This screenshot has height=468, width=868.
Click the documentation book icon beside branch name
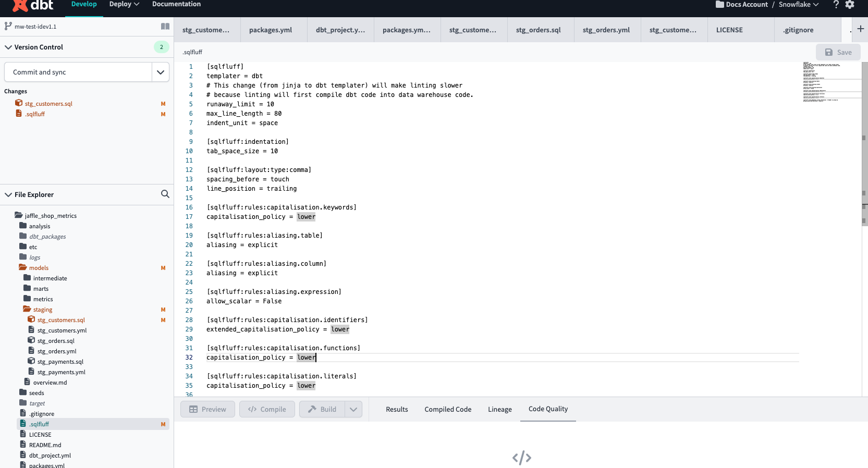(165, 27)
